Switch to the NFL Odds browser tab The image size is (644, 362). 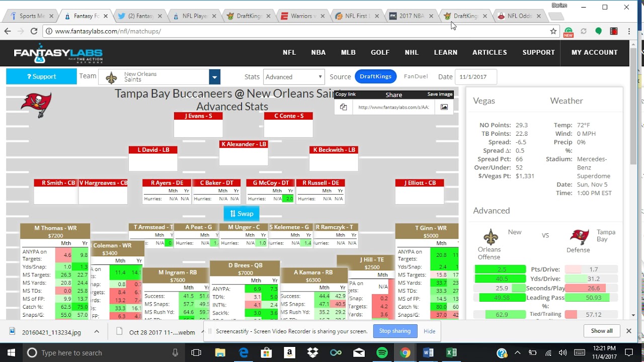coord(519,16)
